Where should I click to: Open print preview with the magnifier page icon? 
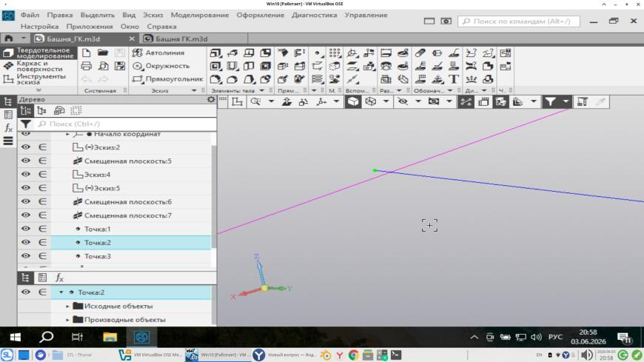pos(103,66)
